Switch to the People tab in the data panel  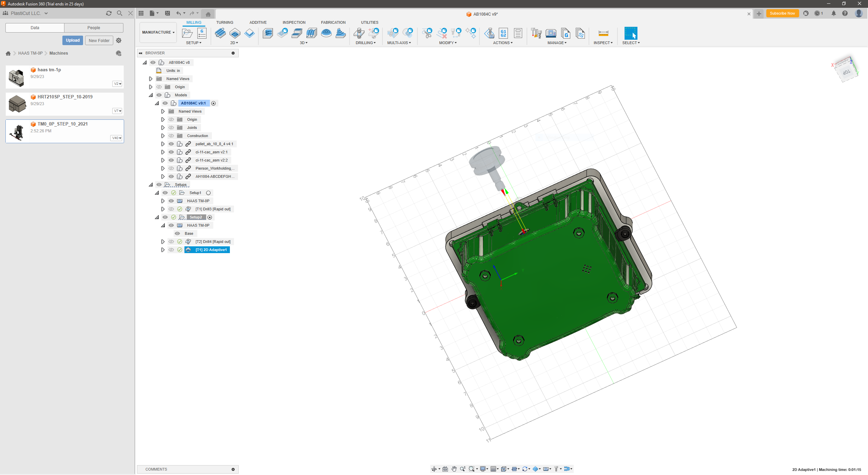click(94, 27)
